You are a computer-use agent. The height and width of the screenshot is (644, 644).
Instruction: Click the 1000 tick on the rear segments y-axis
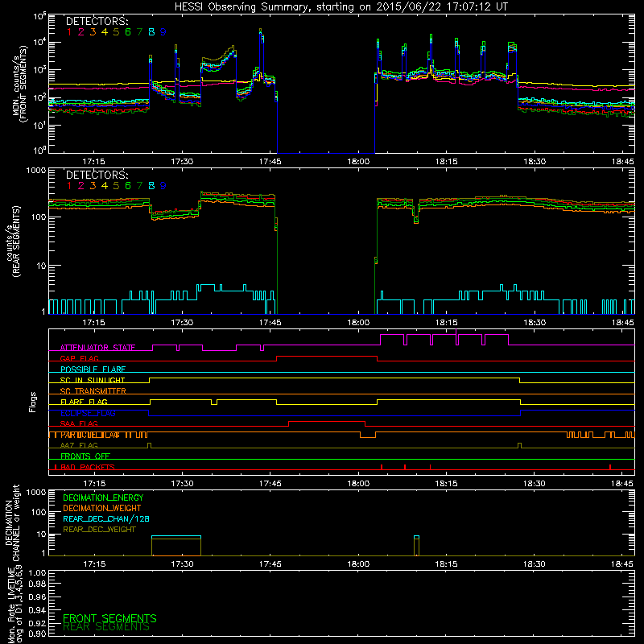tap(36, 171)
